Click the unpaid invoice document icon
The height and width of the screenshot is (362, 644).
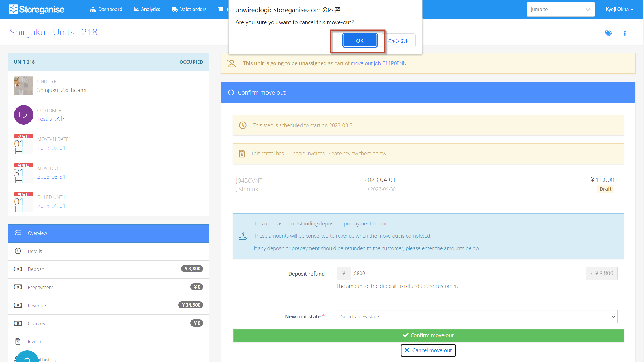(x=242, y=154)
